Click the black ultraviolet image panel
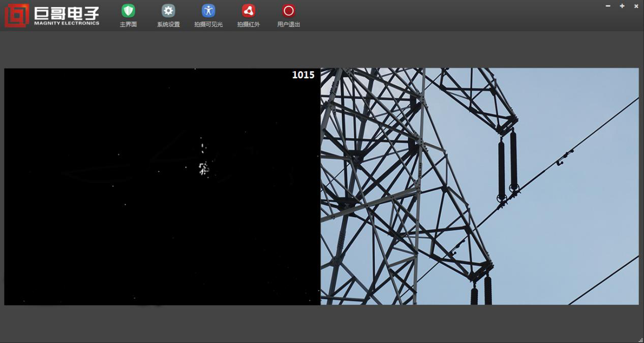 [162, 186]
